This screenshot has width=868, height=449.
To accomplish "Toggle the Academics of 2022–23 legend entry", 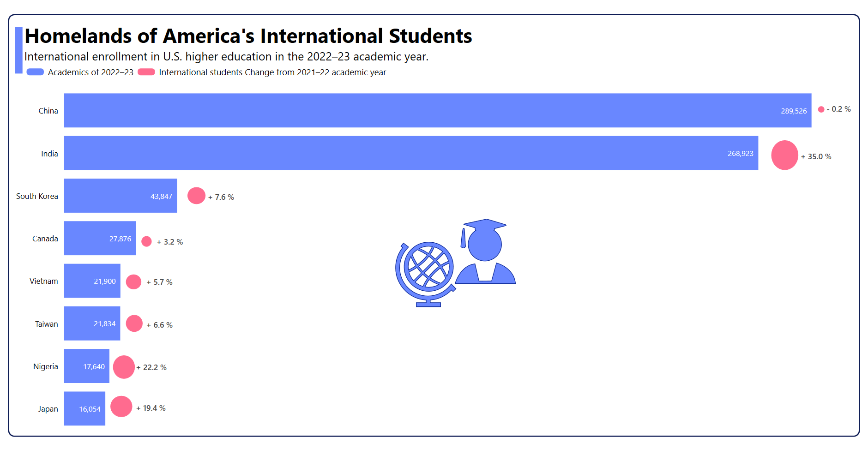I will tap(90, 72).
